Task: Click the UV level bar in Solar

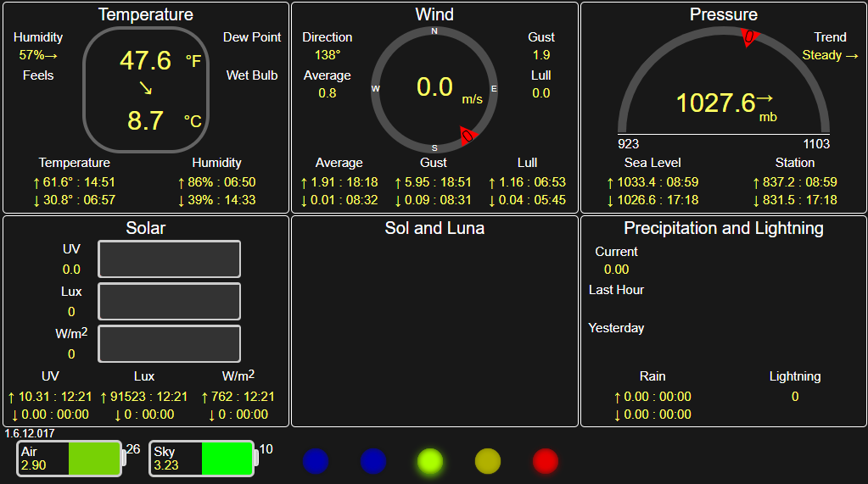Action: [x=170, y=259]
